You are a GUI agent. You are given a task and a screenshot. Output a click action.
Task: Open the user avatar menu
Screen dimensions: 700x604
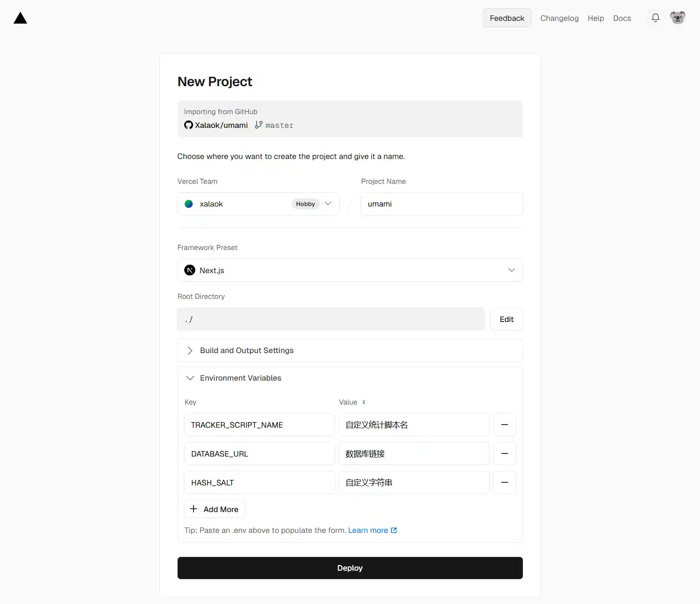(677, 18)
